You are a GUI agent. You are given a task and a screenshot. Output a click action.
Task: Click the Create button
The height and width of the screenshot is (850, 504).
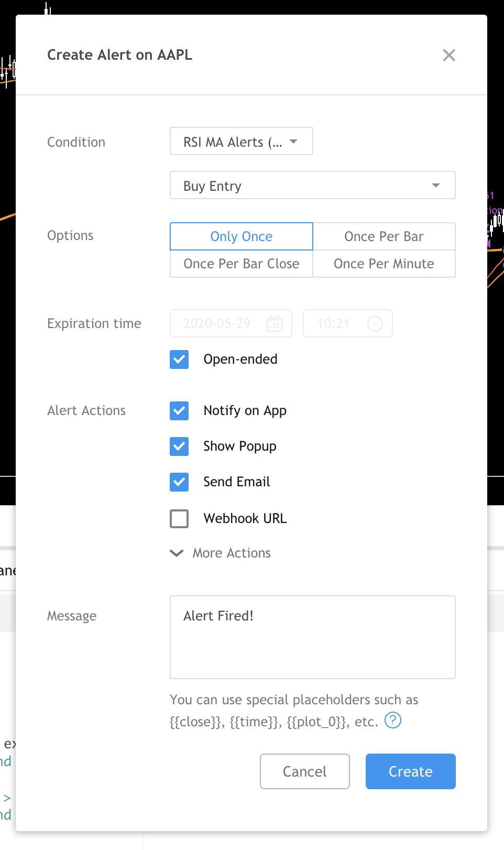point(411,771)
